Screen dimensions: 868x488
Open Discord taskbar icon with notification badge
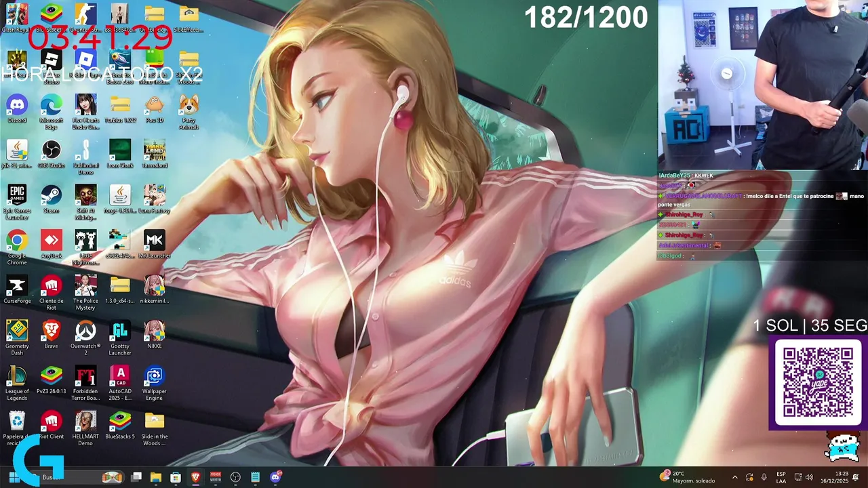pos(275,477)
